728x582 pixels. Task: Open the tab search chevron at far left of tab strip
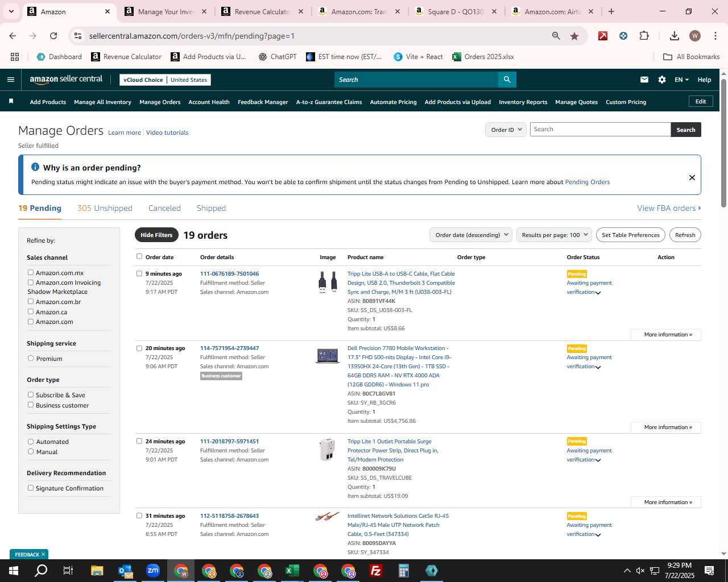(11, 11)
